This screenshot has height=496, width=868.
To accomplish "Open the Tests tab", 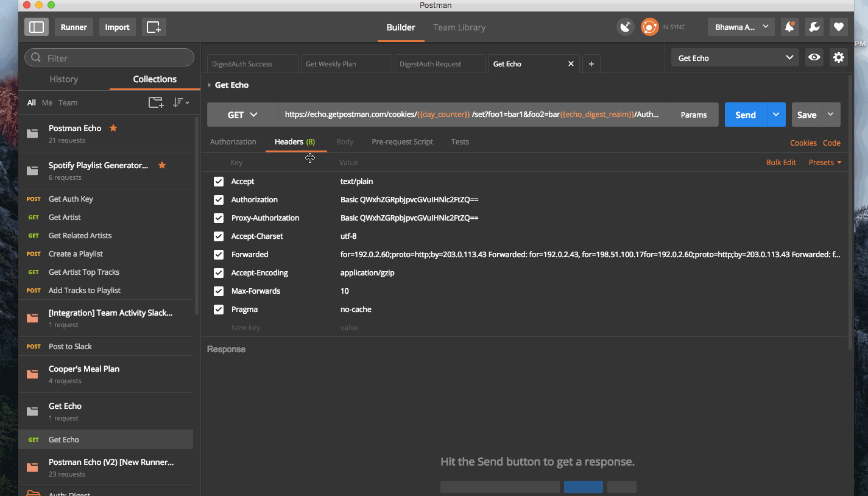I will coord(460,141).
